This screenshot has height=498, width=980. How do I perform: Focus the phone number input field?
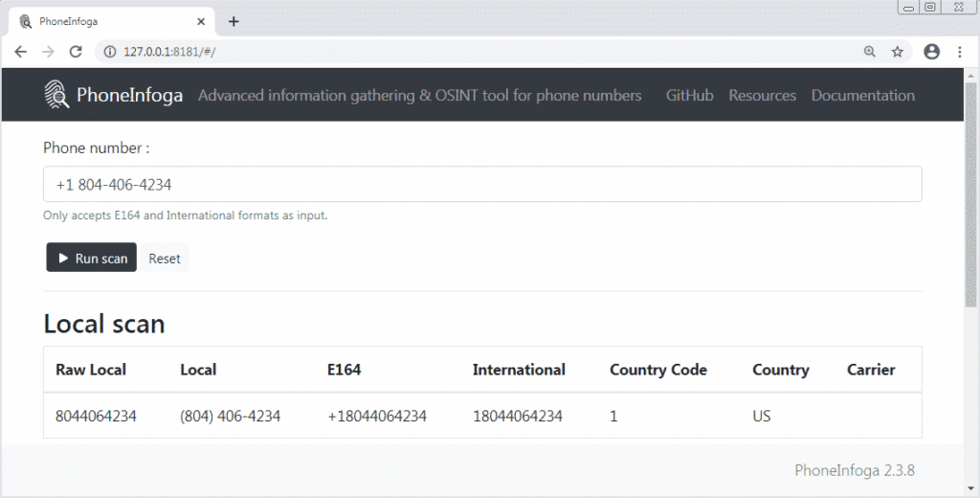[482, 184]
